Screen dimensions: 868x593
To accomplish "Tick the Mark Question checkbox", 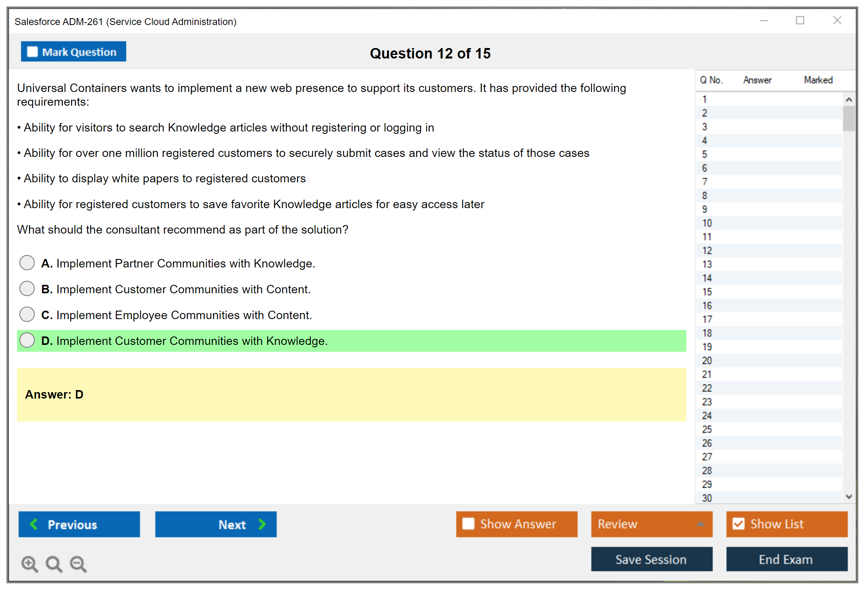I will 32,52.
